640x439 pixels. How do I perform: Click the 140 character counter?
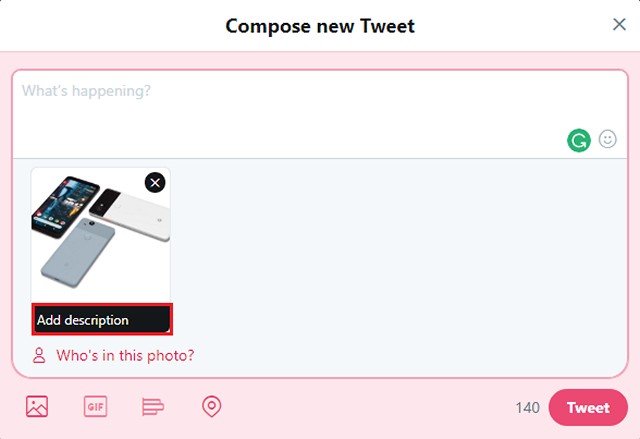[x=527, y=407]
